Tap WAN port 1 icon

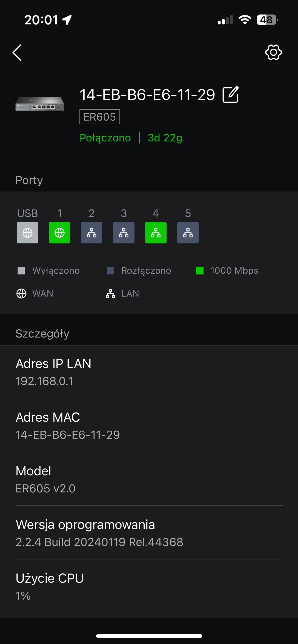pyautogui.click(x=60, y=233)
